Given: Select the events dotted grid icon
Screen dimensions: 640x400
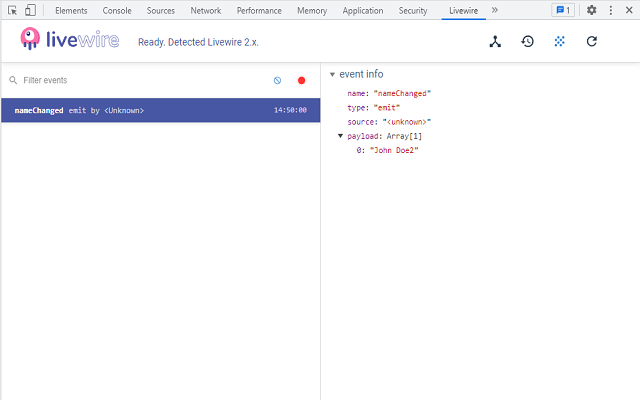Looking at the screenshot, I should (560, 41).
